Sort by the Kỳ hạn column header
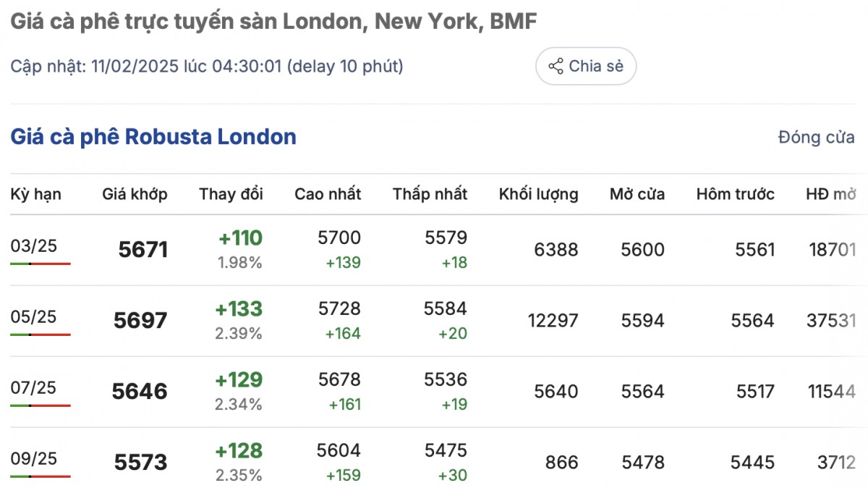The image size is (868, 488). [35, 194]
